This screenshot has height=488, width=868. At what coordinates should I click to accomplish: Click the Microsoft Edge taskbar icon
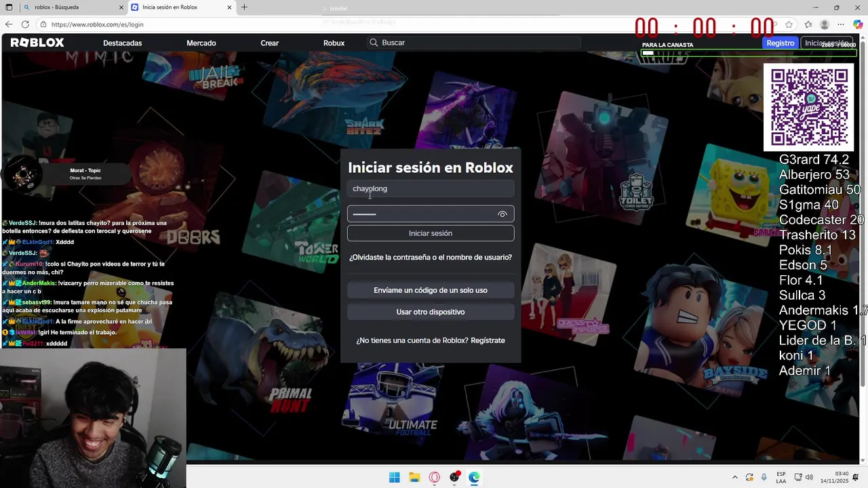coord(474,477)
